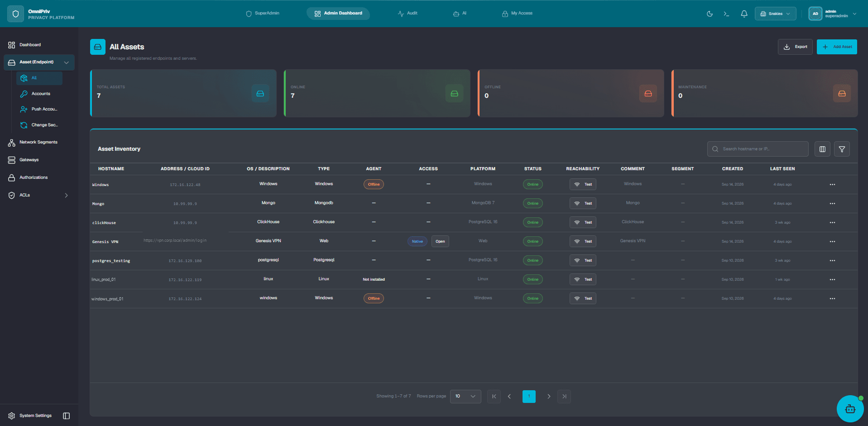Open actions menu for clickHouse row

point(832,223)
